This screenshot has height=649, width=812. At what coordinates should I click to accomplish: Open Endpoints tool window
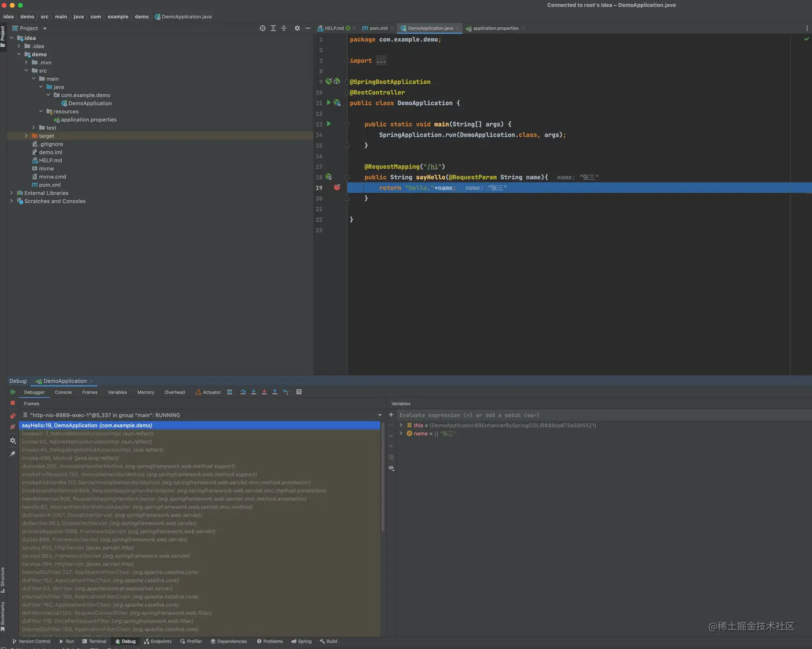pyautogui.click(x=157, y=641)
